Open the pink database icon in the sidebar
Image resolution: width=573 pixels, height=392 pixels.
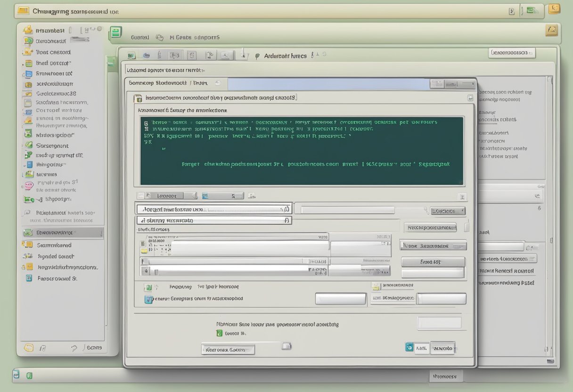[27, 185]
